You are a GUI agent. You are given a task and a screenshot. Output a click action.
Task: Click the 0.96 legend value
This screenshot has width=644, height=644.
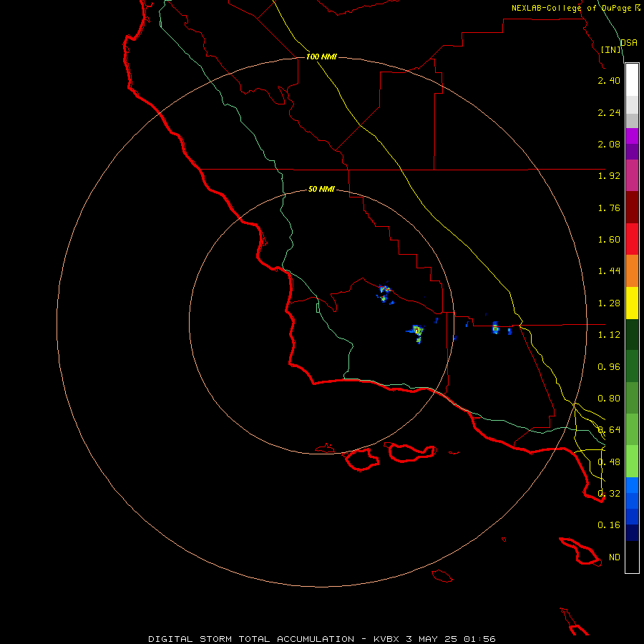pyautogui.click(x=609, y=367)
